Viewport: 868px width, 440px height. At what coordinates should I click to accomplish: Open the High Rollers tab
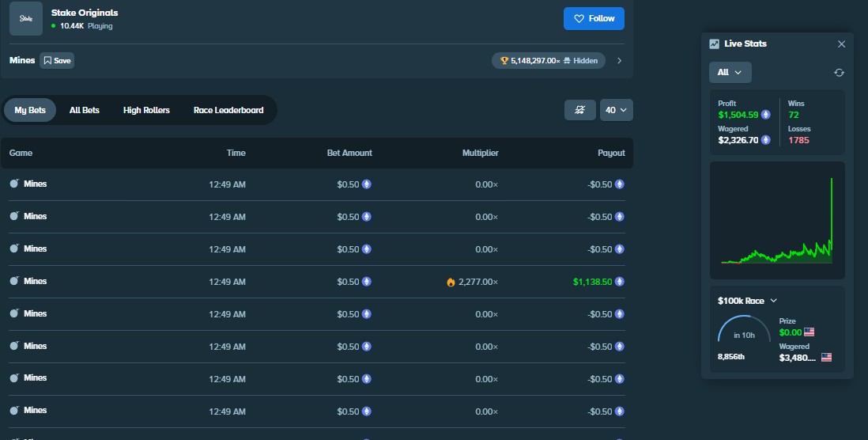pos(146,110)
